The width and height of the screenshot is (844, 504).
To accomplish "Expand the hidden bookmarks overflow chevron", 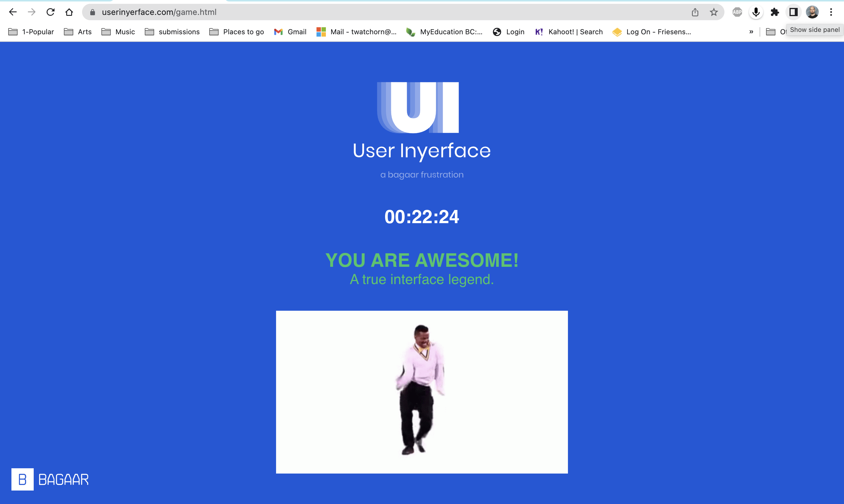I will (x=751, y=32).
